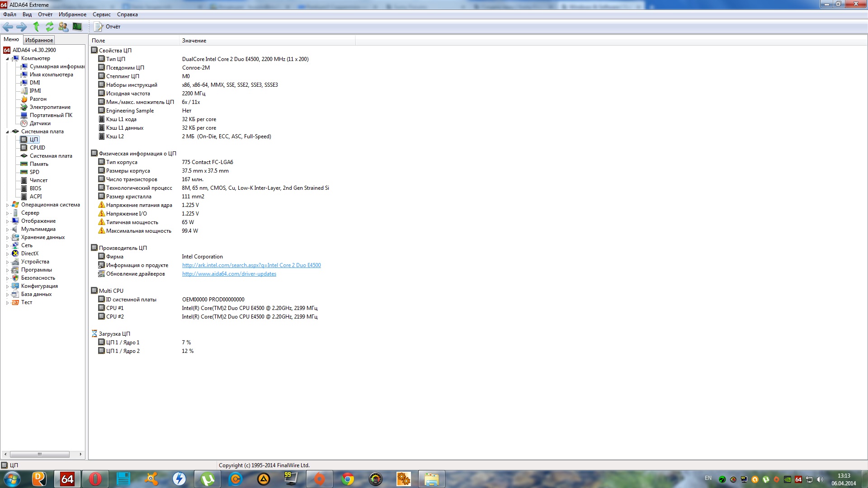
Task: Click the forward navigation arrow
Action: (21, 27)
